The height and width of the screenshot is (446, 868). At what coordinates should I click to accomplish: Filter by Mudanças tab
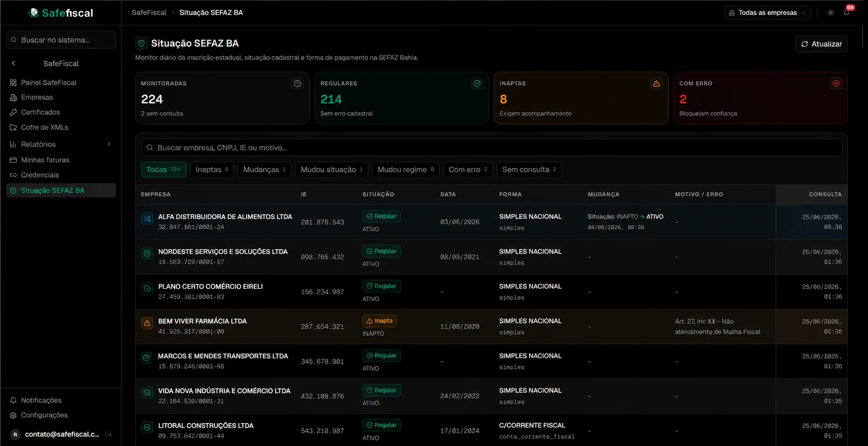[265, 170]
